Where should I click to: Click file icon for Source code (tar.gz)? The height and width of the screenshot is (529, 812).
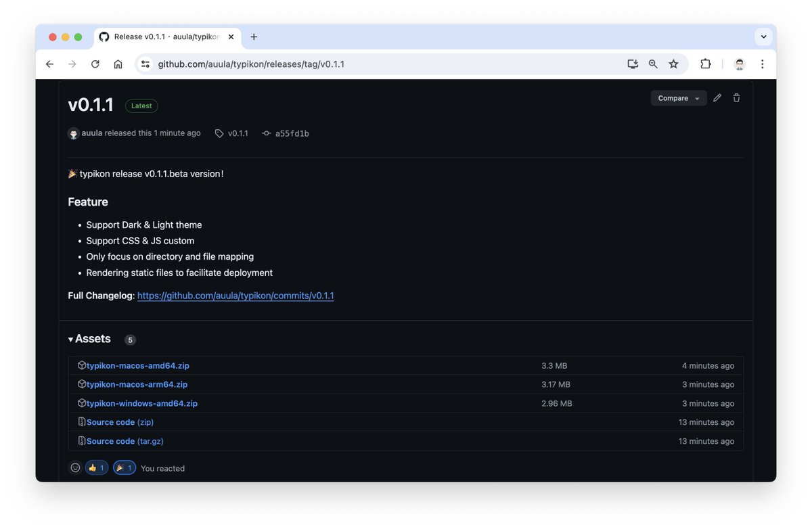pyautogui.click(x=82, y=441)
